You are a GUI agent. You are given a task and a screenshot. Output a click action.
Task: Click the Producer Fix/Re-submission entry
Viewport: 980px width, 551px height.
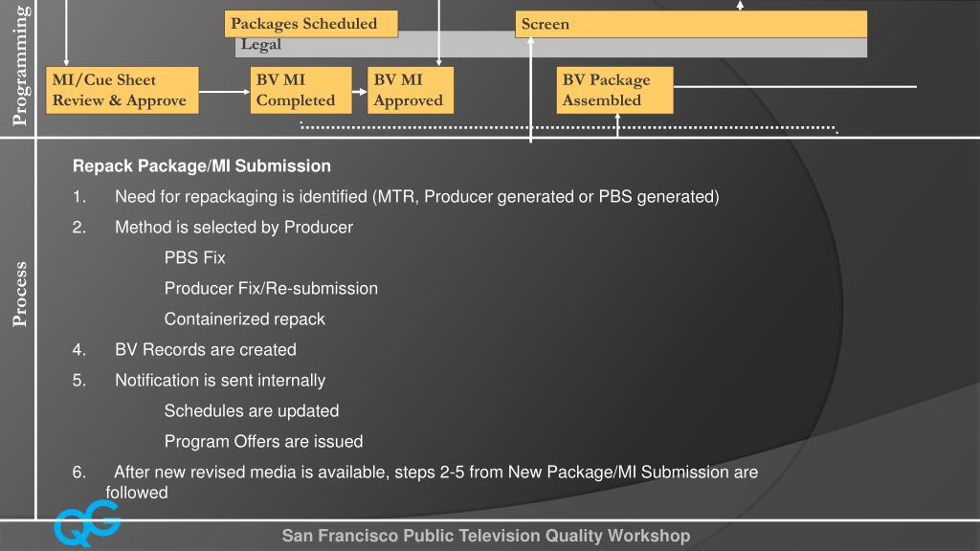click(x=271, y=288)
